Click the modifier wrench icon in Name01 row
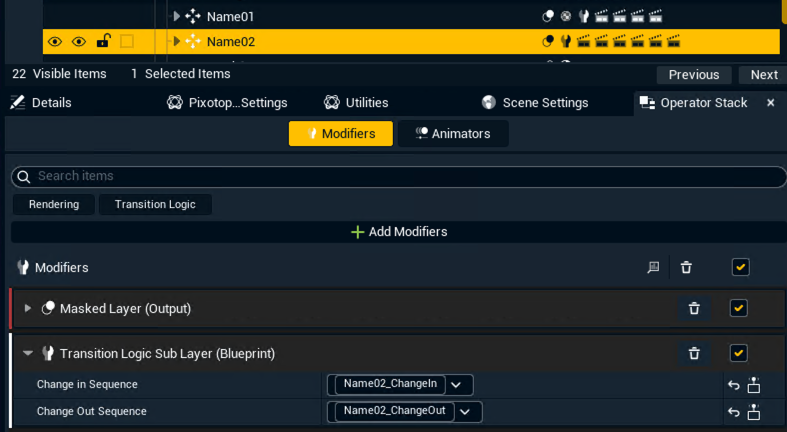This screenshot has width=787, height=432. pos(583,17)
